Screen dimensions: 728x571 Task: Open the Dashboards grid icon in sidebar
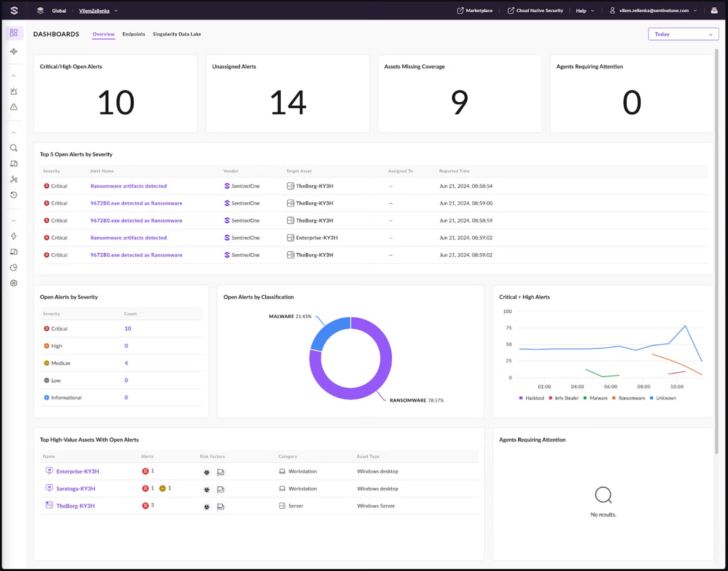coord(14,33)
